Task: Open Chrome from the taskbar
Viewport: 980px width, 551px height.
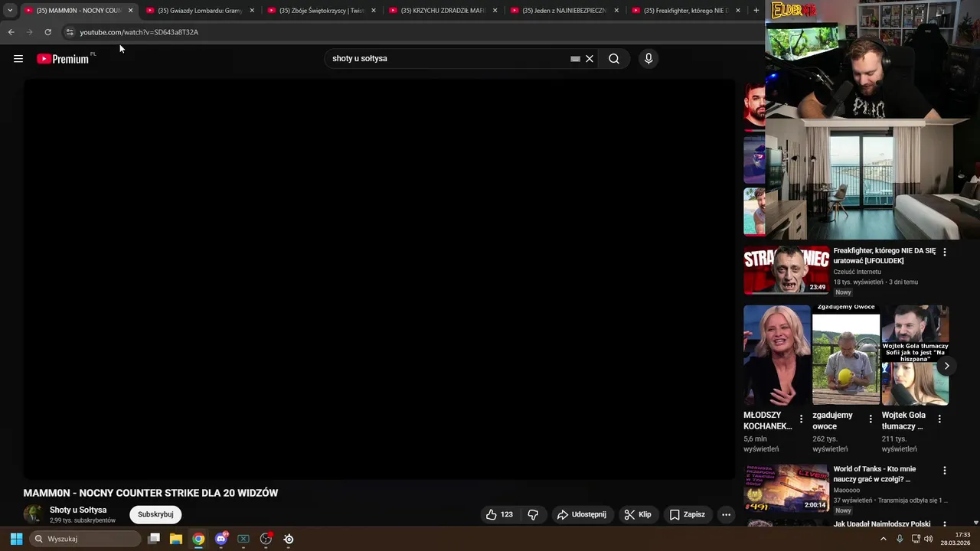Action: coord(198,539)
